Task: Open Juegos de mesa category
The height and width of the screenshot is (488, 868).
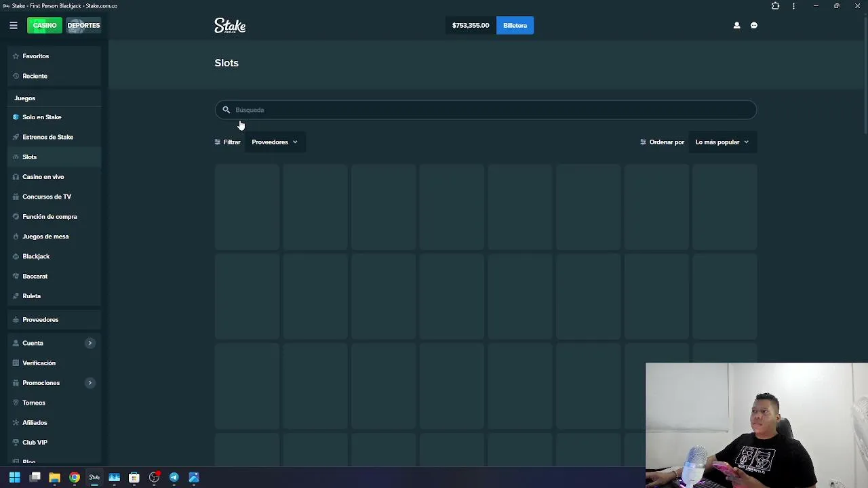Action: (x=54, y=237)
